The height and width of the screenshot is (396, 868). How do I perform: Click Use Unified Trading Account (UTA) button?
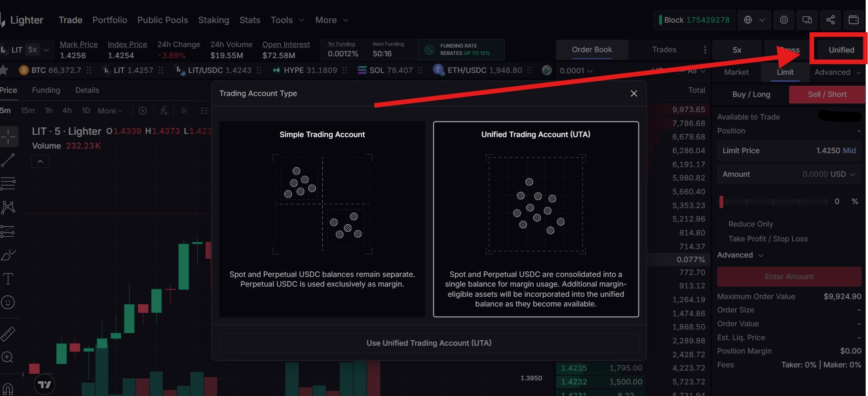[429, 343]
